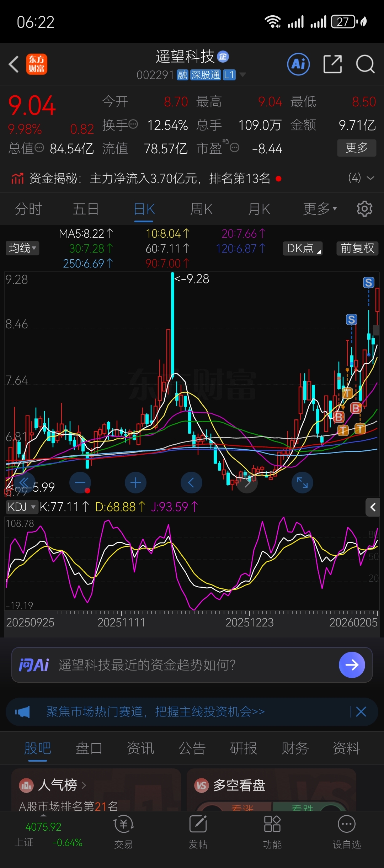Open the 东方财富 logo icon
Viewport: 384px width, 868px height.
point(36,64)
